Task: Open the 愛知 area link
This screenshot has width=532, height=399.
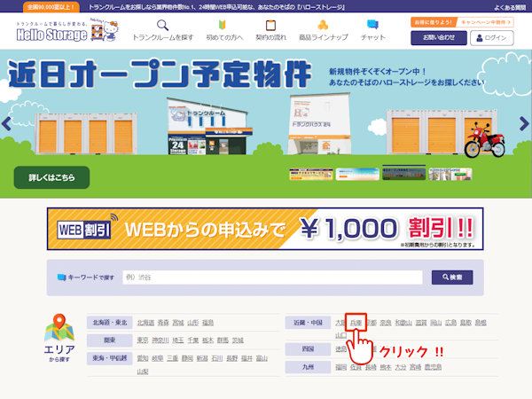Action: point(143,358)
